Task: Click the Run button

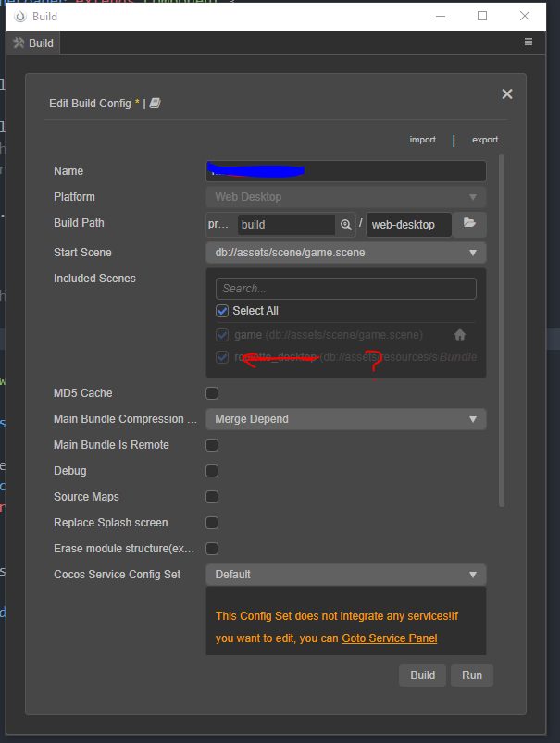Action: pyautogui.click(x=472, y=675)
